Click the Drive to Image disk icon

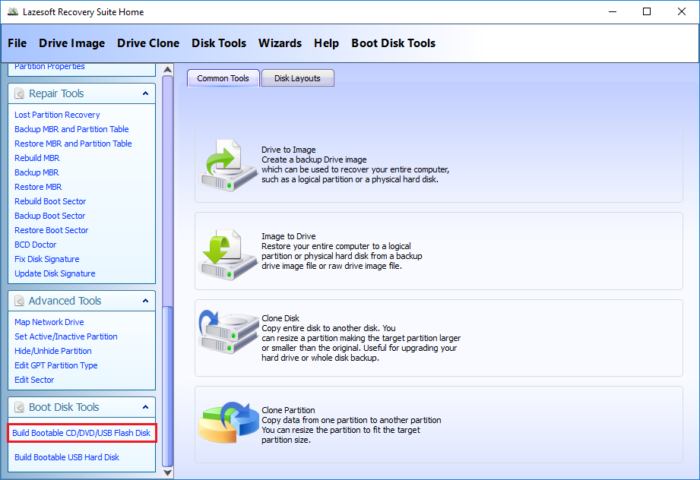coord(228,166)
